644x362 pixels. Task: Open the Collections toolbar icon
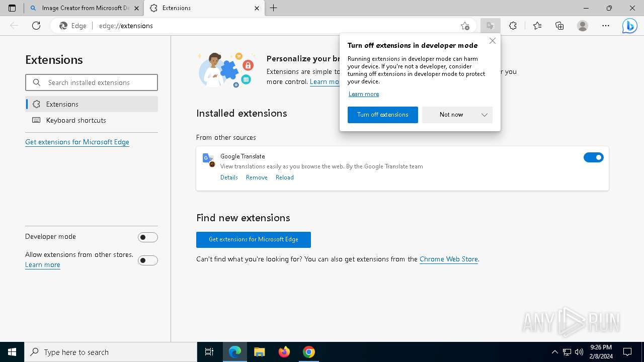coord(559,26)
